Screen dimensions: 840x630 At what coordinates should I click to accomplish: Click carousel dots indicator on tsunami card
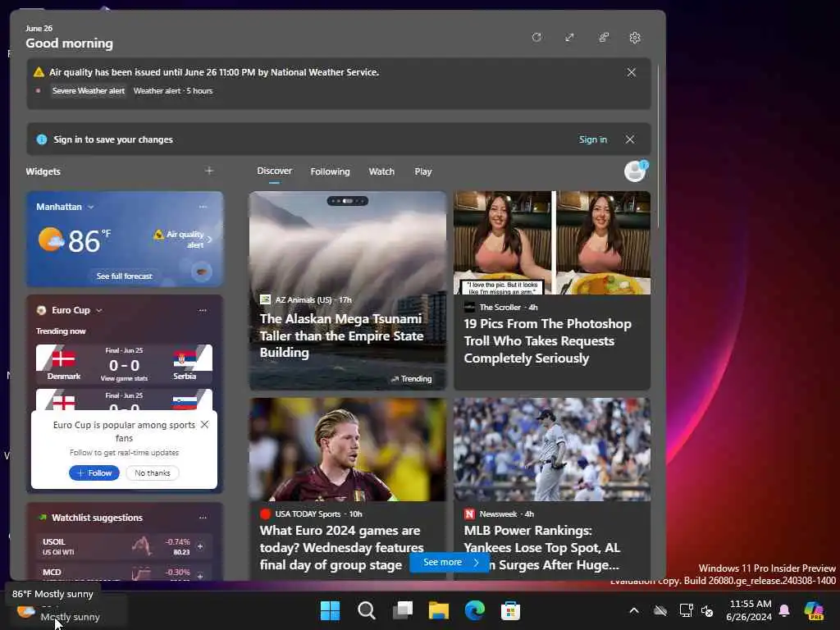pos(348,201)
